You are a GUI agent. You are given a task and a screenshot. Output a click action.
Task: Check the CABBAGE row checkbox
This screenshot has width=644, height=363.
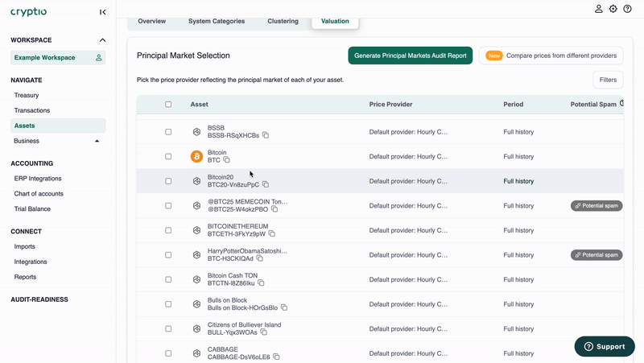tap(168, 353)
